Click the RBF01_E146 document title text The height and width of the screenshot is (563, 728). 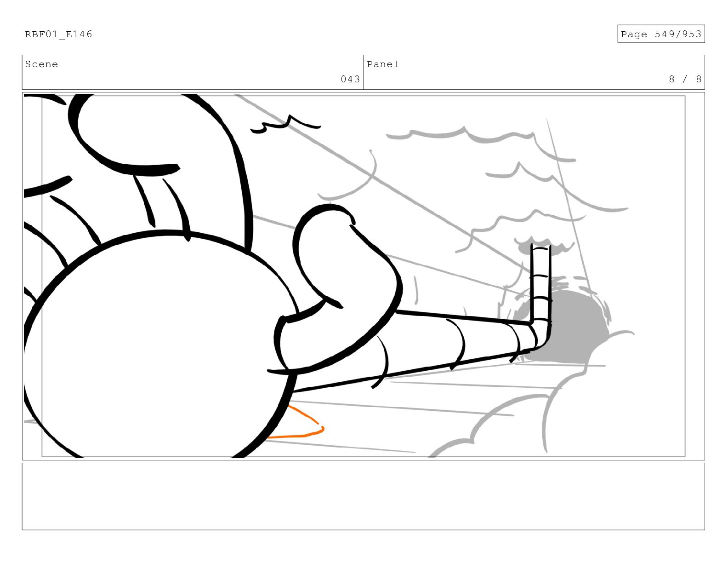[x=58, y=34]
